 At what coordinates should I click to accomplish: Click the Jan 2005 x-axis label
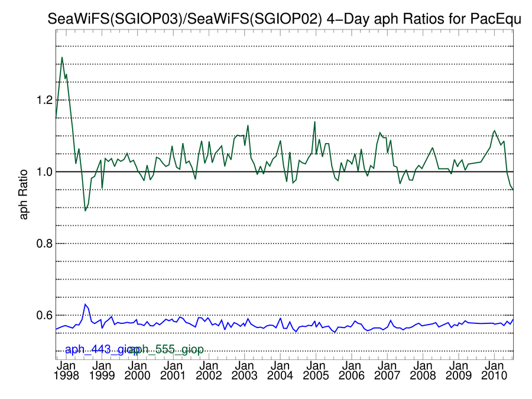pyautogui.click(x=316, y=371)
